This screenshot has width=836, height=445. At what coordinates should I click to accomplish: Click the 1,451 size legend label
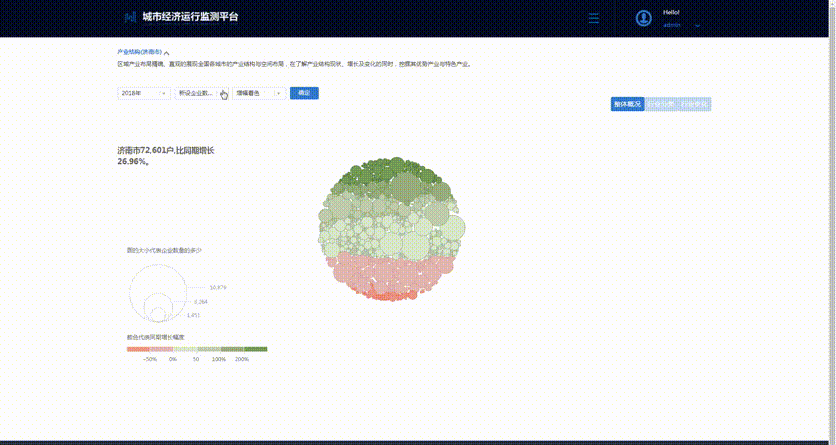(x=193, y=315)
